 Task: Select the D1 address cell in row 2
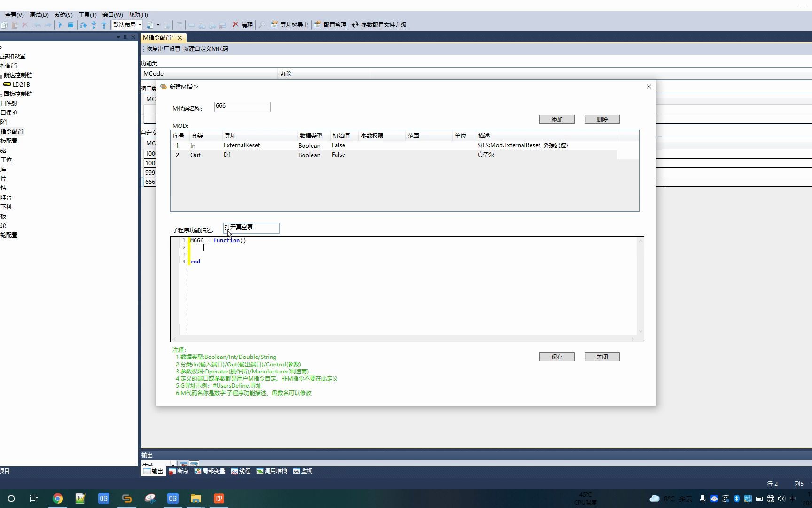[x=259, y=155]
